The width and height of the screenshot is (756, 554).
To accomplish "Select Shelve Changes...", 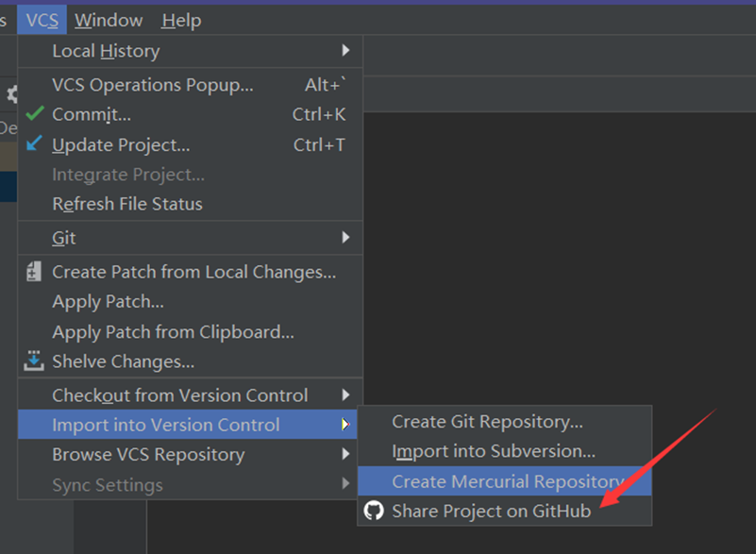I will (x=191, y=361).
